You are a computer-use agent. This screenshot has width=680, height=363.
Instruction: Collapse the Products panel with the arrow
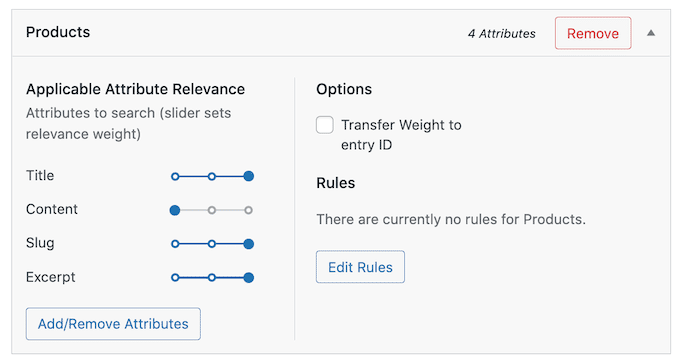(x=651, y=33)
